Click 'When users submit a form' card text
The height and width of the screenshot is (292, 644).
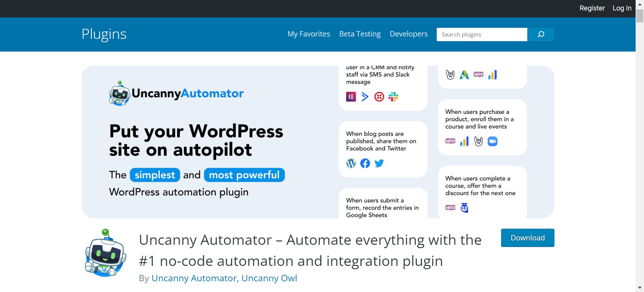pos(382,208)
